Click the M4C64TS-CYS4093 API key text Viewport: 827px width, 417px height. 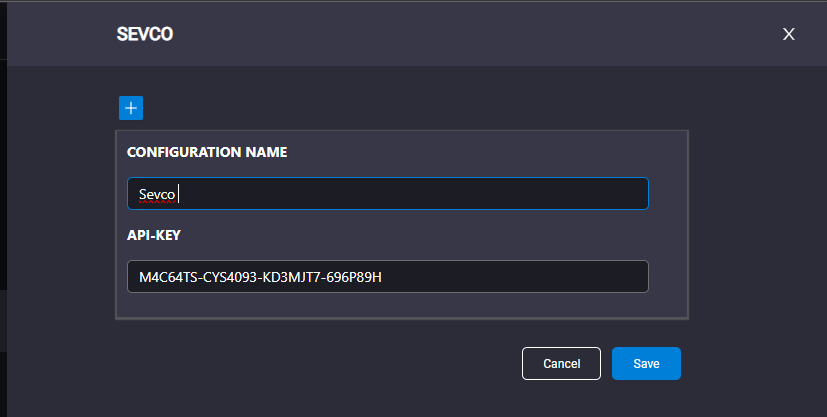pos(260,277)
